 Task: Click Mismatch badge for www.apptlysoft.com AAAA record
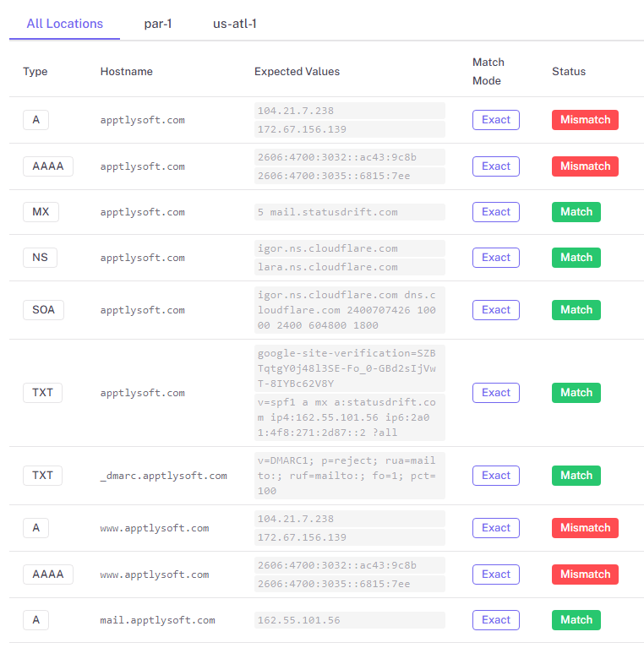tap(585, 574)
